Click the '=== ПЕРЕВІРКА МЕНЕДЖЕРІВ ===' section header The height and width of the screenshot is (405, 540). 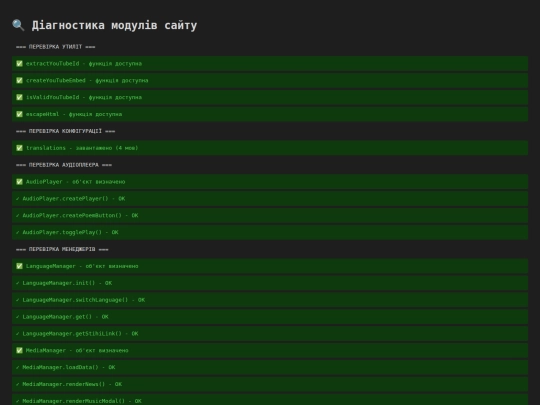[62, 249]
